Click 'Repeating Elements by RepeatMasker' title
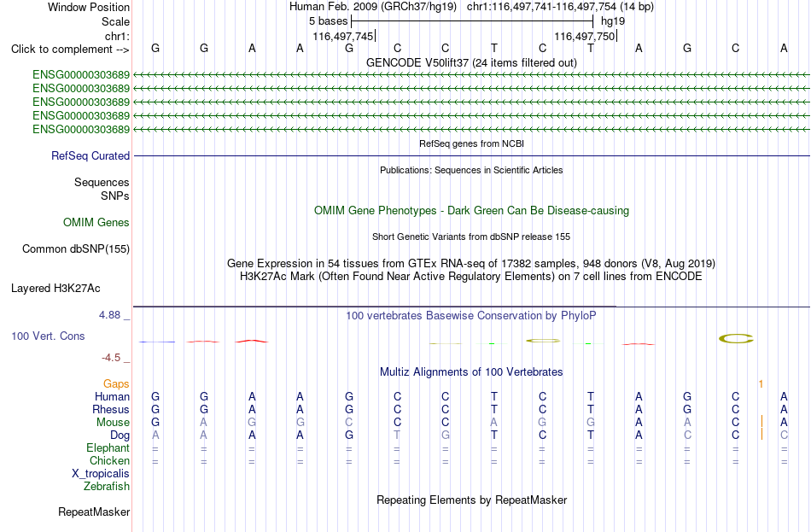 point(471,500)
